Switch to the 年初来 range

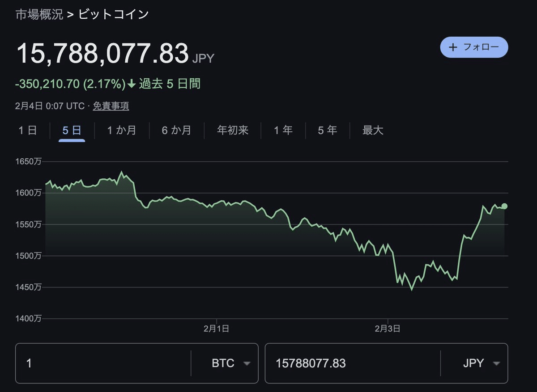tap(232, 130)
